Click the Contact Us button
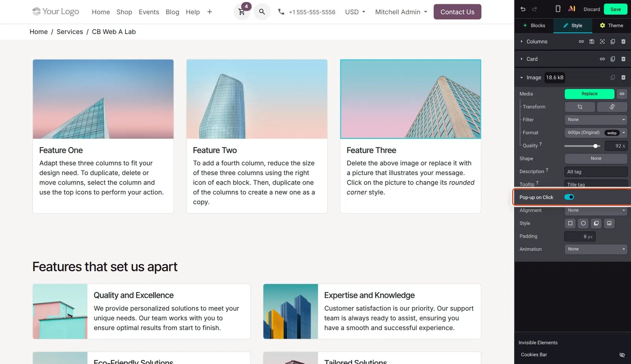The width and height of the screenshot is (631, 364). pos(457,12)
